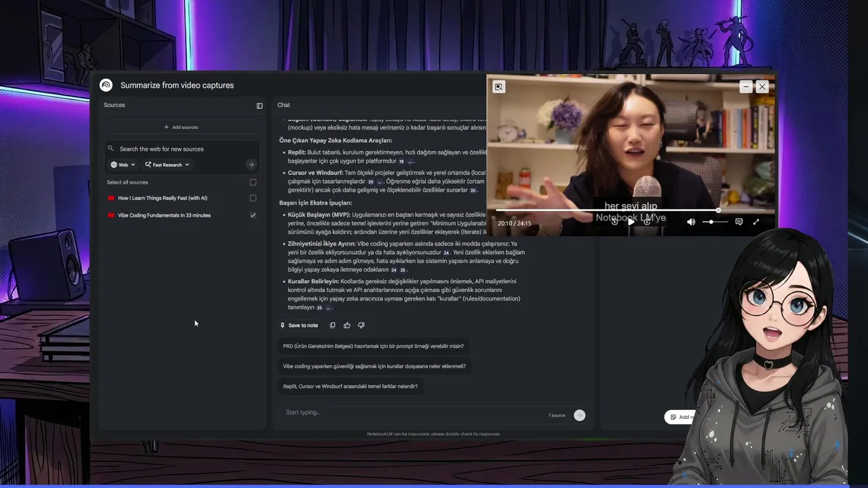Give the response a thumbs up
The image size is (868, 488).
click(347, 325)
